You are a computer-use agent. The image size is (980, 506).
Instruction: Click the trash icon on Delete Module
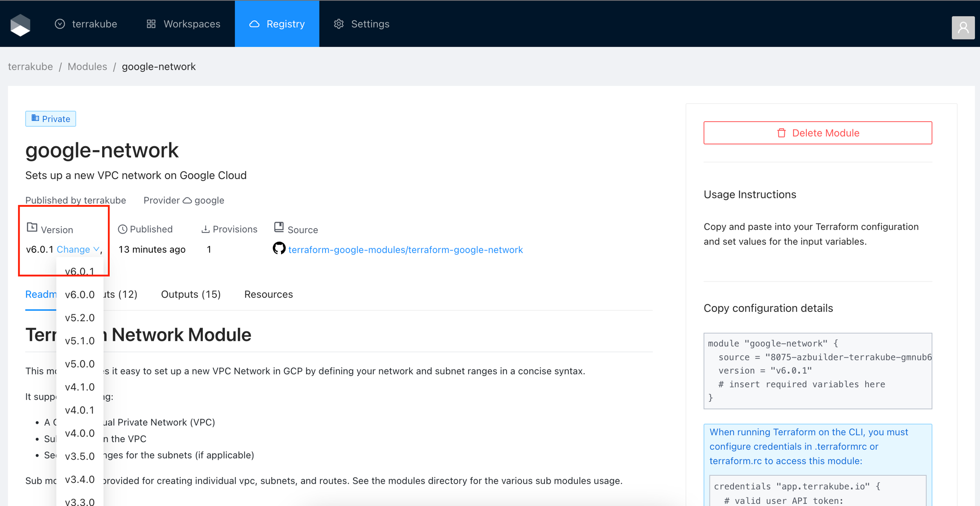[x=781, y=133]
